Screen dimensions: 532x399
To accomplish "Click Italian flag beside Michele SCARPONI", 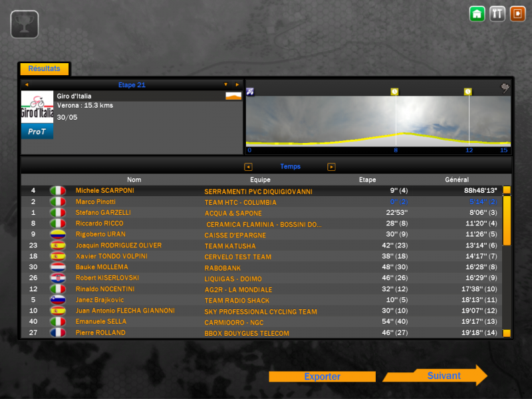I will pyautogui.click(x=58, y=191).
